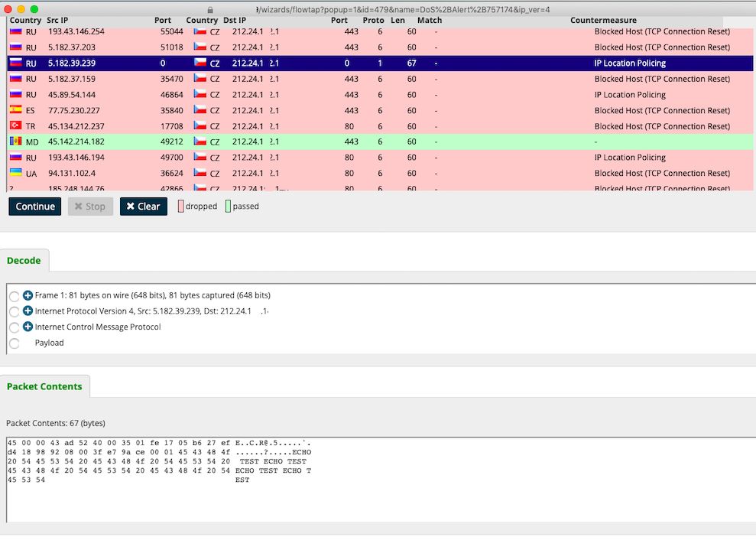This screenshot has height=550, width=756.
Task: Click the Dst IP column header
Action: 235,20
